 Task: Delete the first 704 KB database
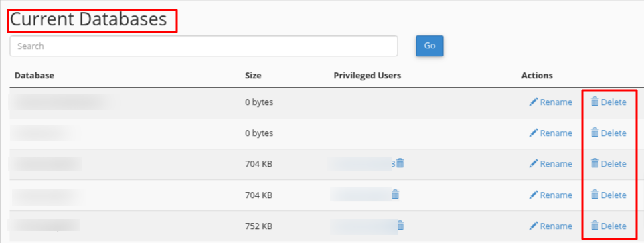pos(609,164)
